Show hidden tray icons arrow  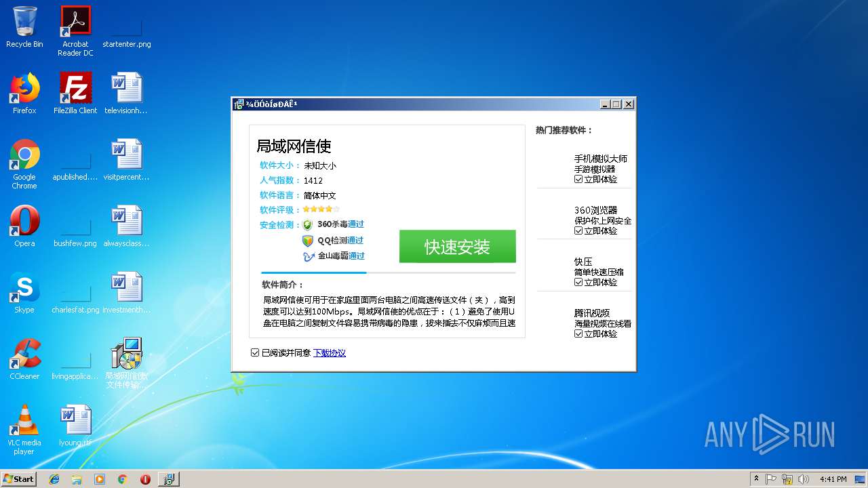(756, 479)
